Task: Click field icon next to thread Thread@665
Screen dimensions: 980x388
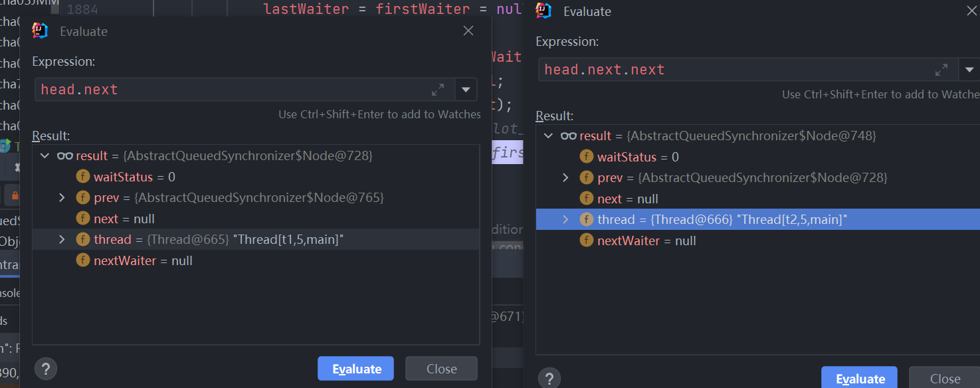Action: (x=82, y=239)
